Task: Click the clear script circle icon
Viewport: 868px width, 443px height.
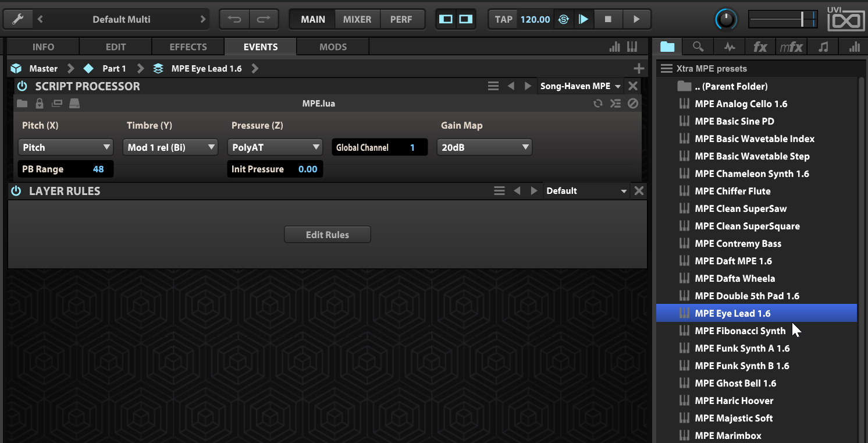Action: [633, 104]
